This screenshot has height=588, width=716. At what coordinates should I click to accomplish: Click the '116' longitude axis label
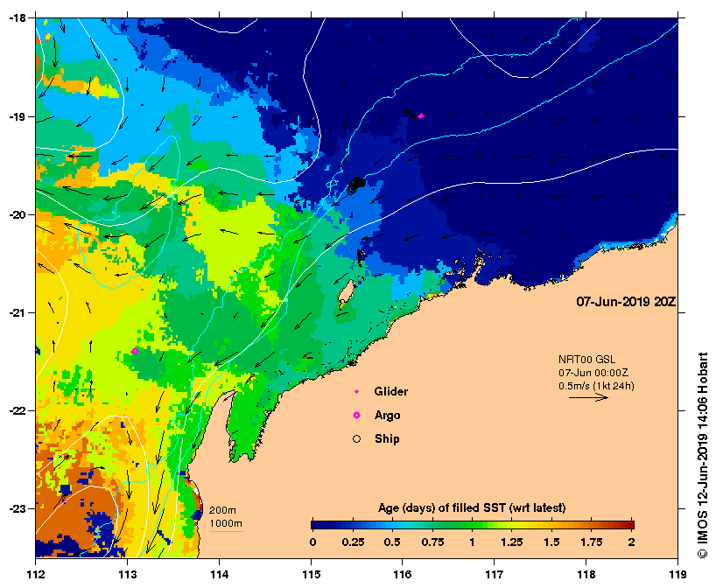[403, 574]
